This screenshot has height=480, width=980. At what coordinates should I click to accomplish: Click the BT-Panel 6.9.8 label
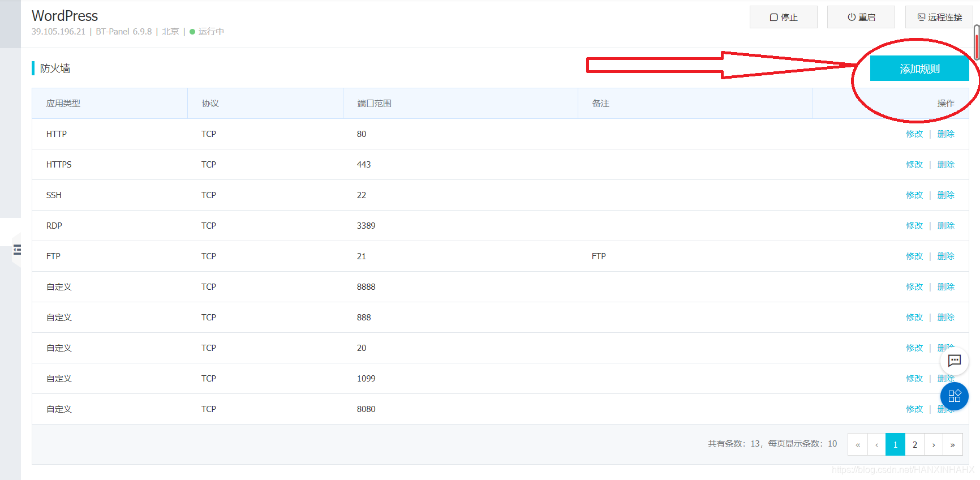(124, 32)
